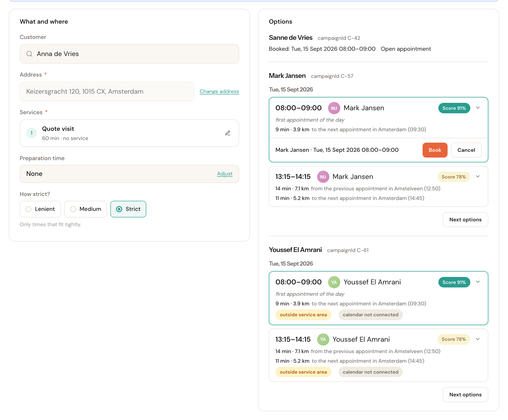This screenshot has width=508, height=420.
Task: Click the Quote visit service title
Action: (58, 129)
